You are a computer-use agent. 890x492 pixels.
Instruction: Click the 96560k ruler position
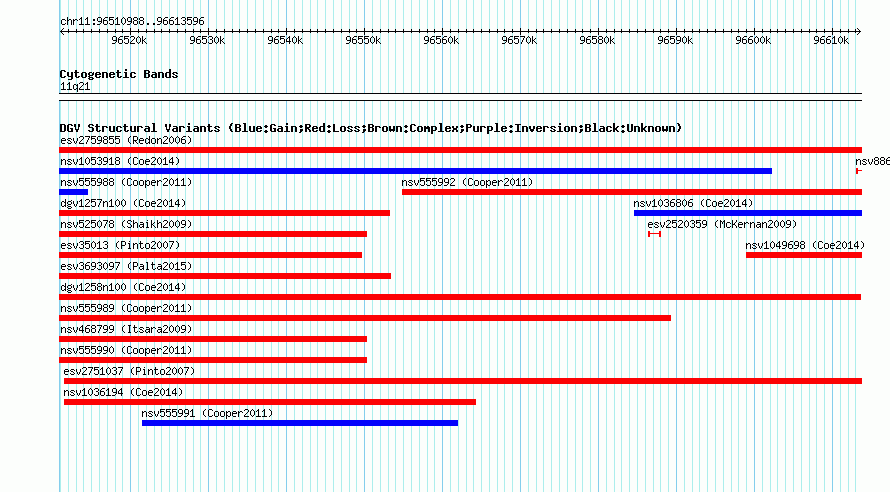point(442,40)
